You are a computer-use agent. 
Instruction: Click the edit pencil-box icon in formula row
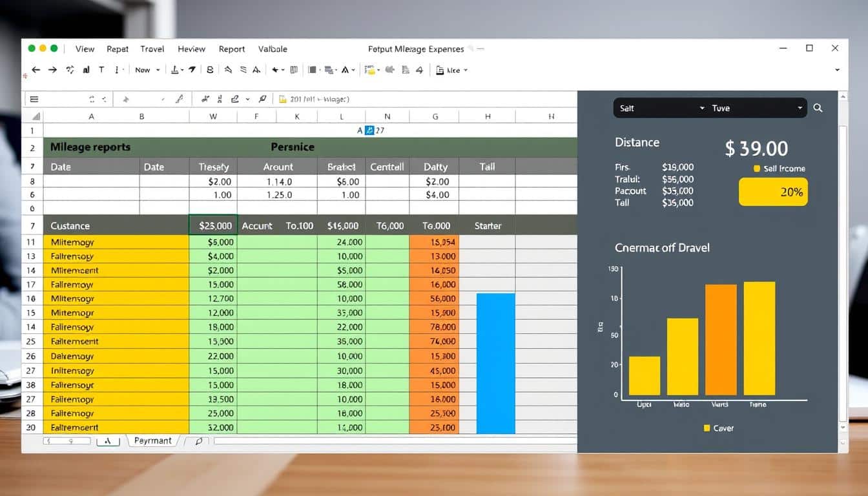coord(234,99)
